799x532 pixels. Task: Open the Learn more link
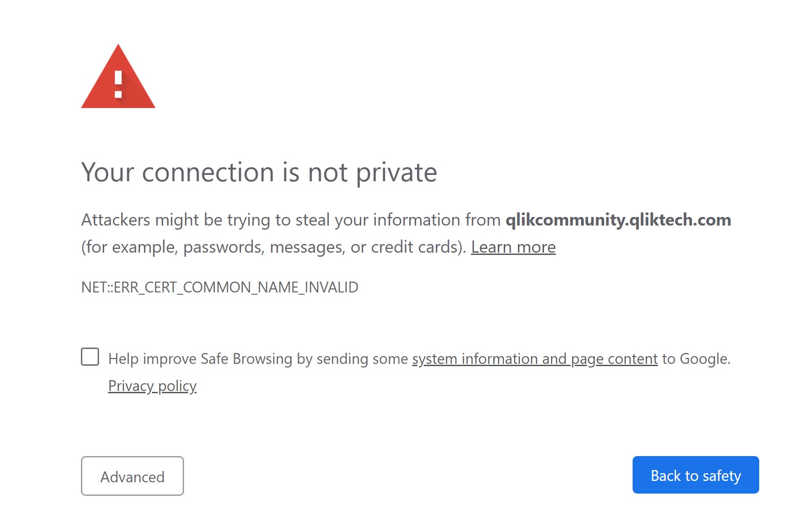click(x=513, y=247)
